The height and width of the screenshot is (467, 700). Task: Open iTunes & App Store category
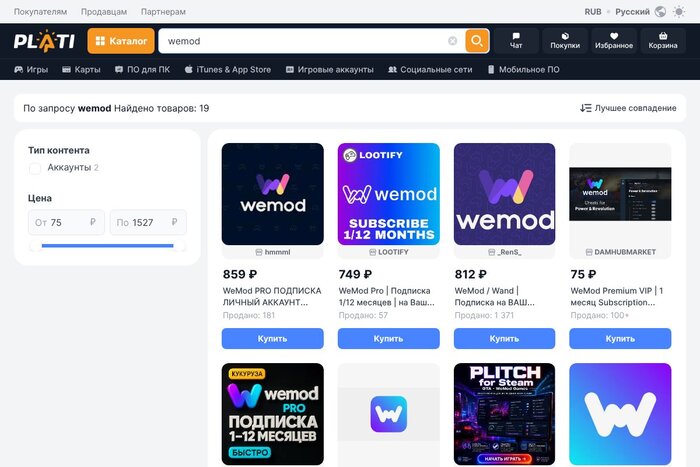click(x=228, y=70)
